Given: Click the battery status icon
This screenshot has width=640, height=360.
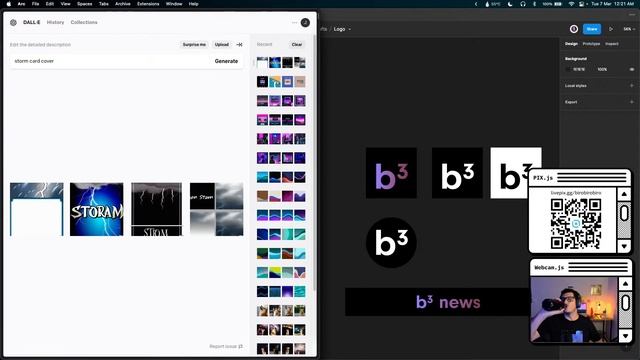Looking at the screenshot, I should click(558, 4).
